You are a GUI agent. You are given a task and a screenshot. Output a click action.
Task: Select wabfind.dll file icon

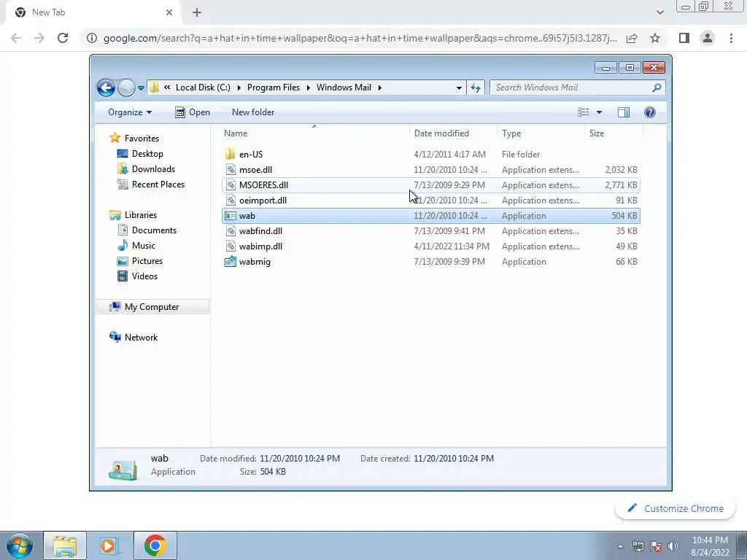tap(231, 231)
